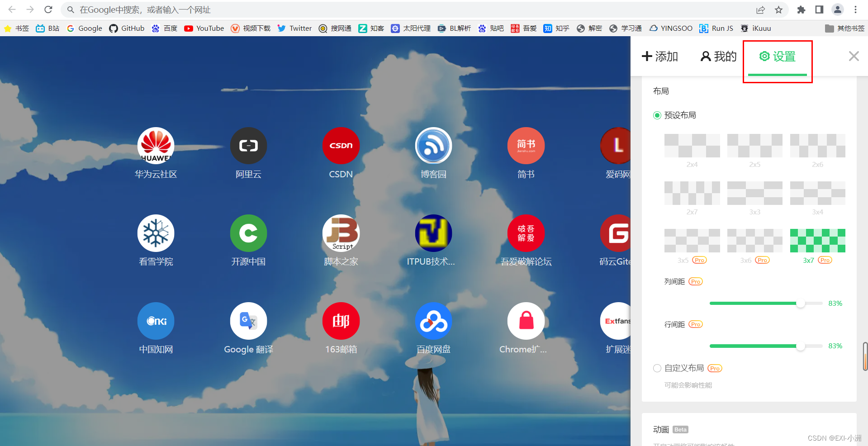Switch to the 设置 tab

click(778, 56)
